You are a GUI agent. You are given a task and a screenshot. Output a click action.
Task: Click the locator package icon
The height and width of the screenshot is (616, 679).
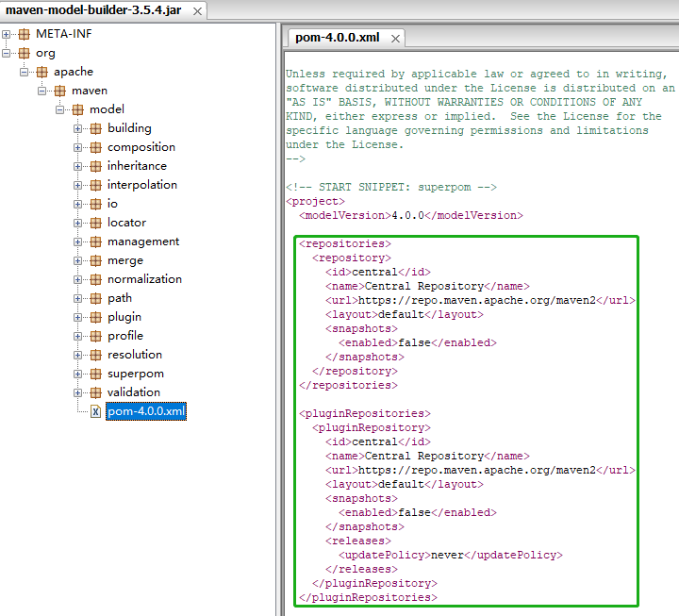tap(95, 223)
